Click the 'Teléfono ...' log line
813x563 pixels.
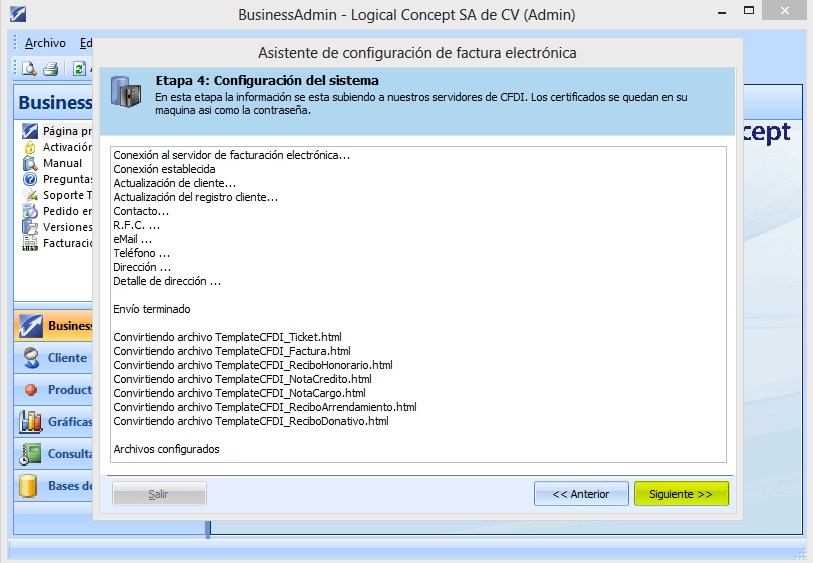142,253
